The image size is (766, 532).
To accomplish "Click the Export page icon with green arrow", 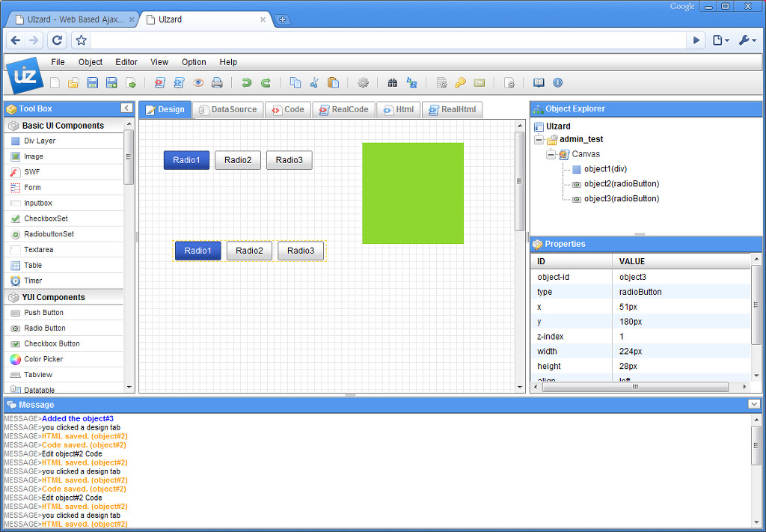I will [130, 83].
